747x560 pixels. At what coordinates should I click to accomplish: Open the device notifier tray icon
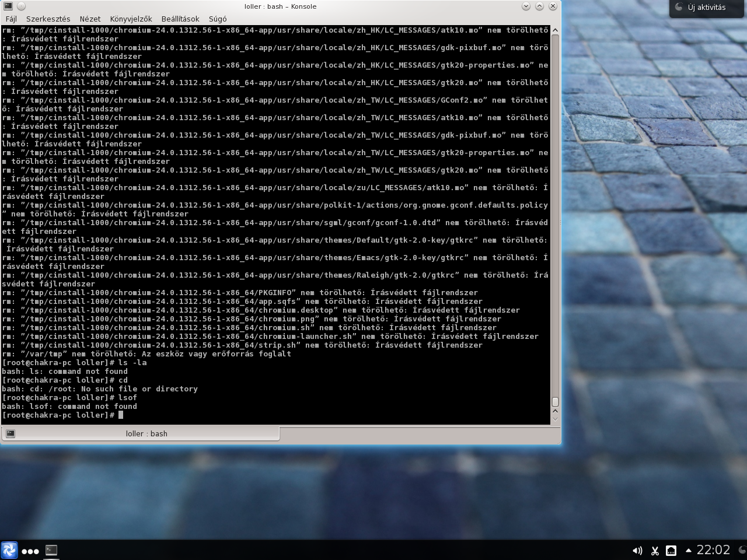click(671, 551)
